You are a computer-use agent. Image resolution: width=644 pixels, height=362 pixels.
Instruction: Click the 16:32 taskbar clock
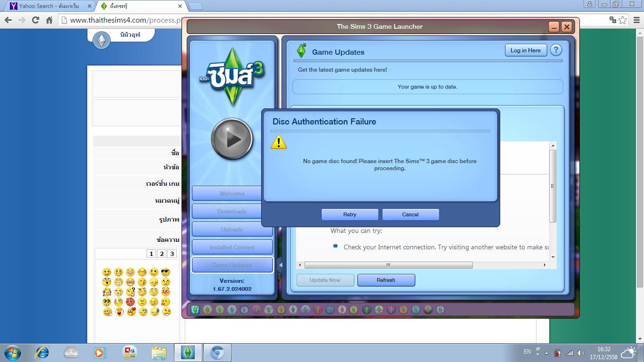tap(603, 353)
